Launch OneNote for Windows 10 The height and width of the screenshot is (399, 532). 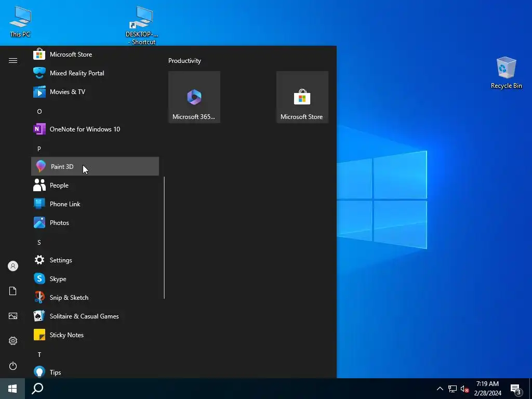pos(95,129)
